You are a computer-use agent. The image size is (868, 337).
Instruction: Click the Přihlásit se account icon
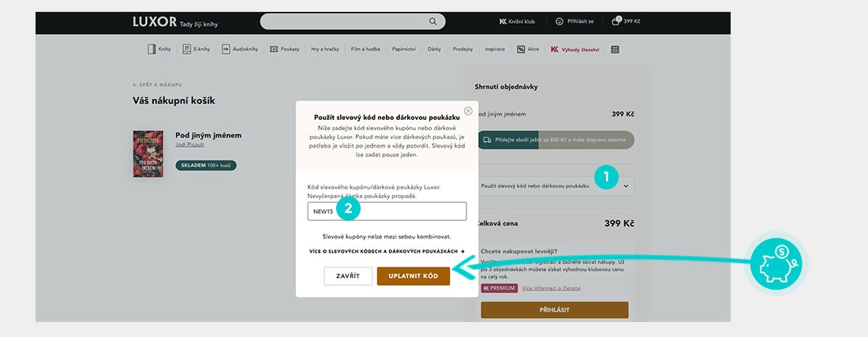[559, 21]
